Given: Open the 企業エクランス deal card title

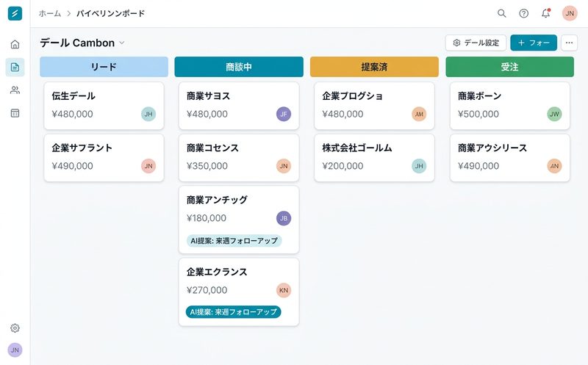Looking at the screenshot, I should pos(217,272).
